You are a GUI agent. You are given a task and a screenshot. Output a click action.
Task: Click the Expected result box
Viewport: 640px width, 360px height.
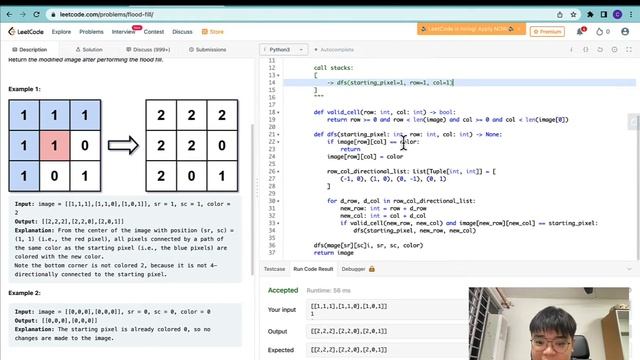[387, 350]
